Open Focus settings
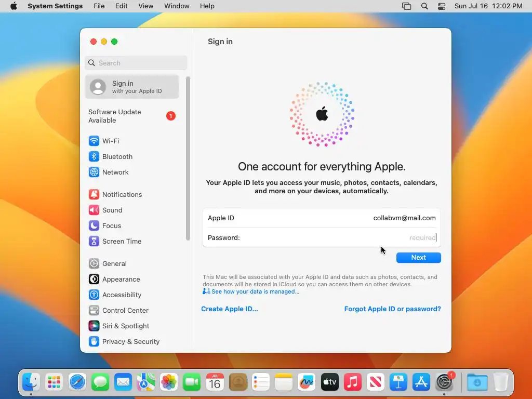532x399 pixels. click(x=105, y=225)
